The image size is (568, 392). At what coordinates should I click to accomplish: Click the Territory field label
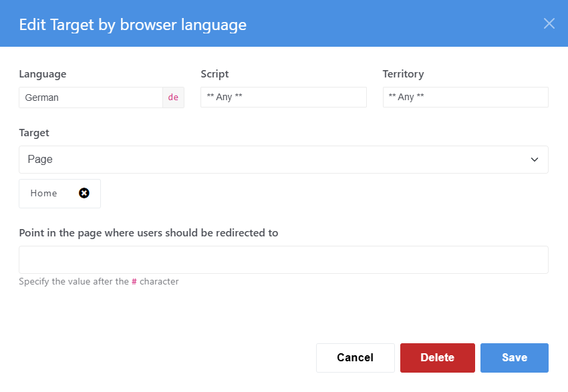[x=403, y=74]
